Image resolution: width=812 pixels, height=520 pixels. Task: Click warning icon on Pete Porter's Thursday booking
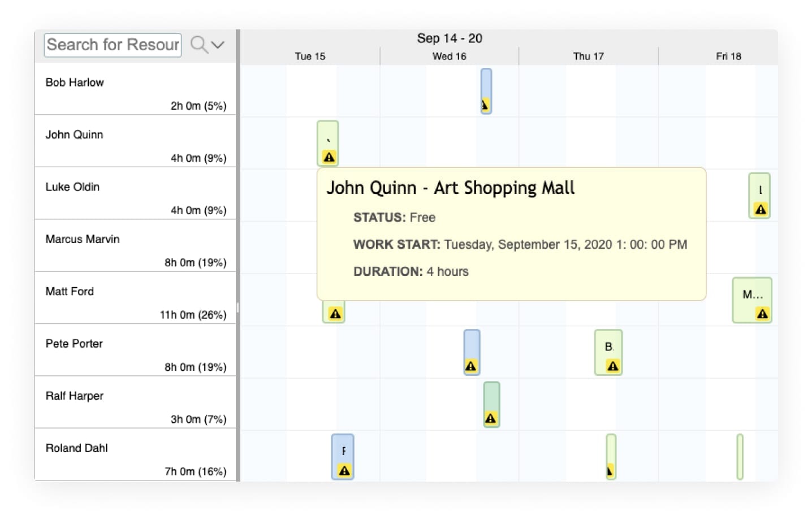[612, 366]
